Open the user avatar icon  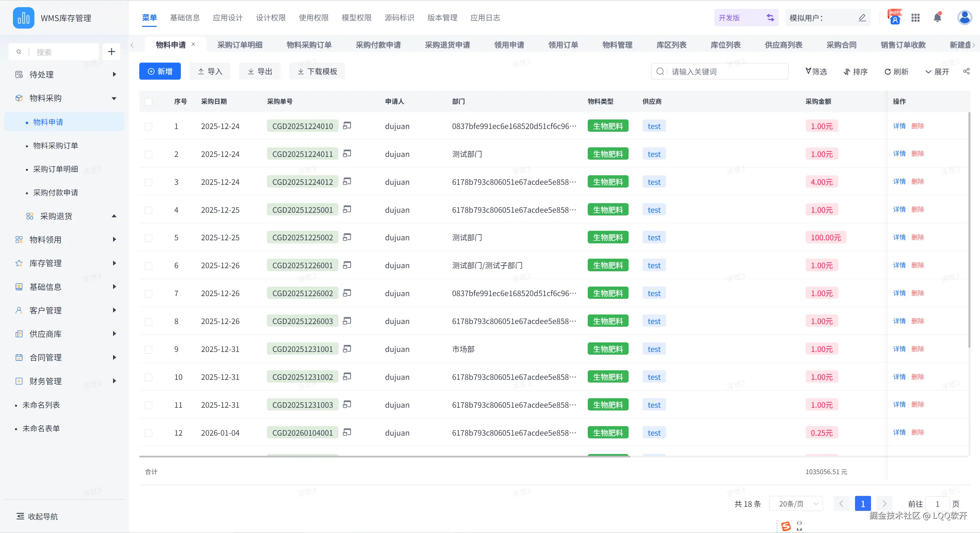pos(964,17)
